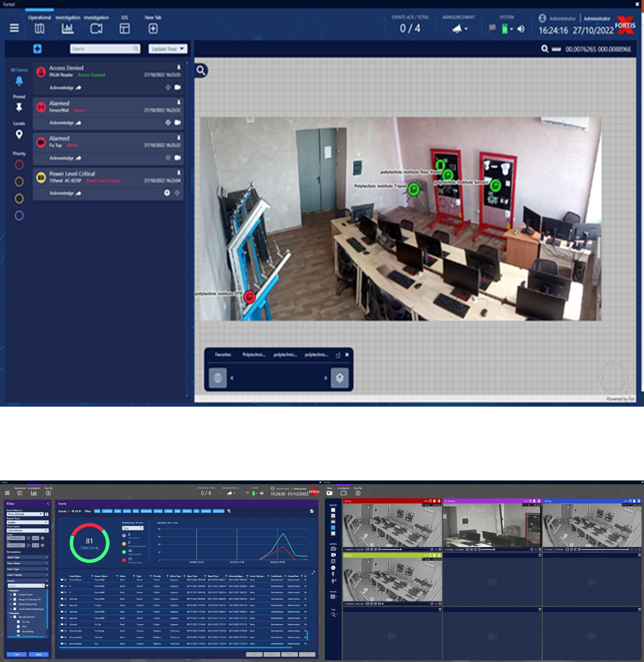This screenshot has height=662, width=644.
Task: Check the Airvette Service cameras checkbox
Action: point(15,617)
